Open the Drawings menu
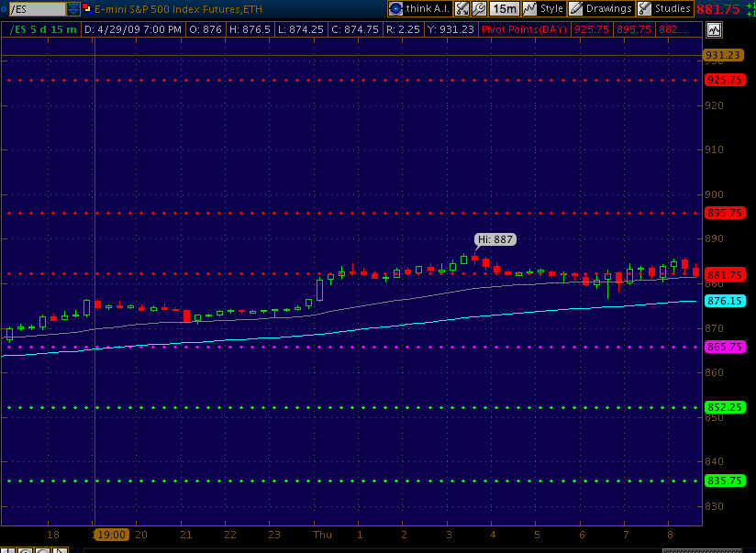 coord(600,8)
